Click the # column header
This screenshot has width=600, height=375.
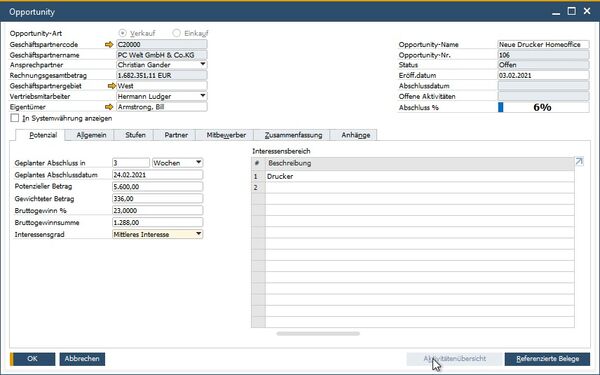point(258,163)
